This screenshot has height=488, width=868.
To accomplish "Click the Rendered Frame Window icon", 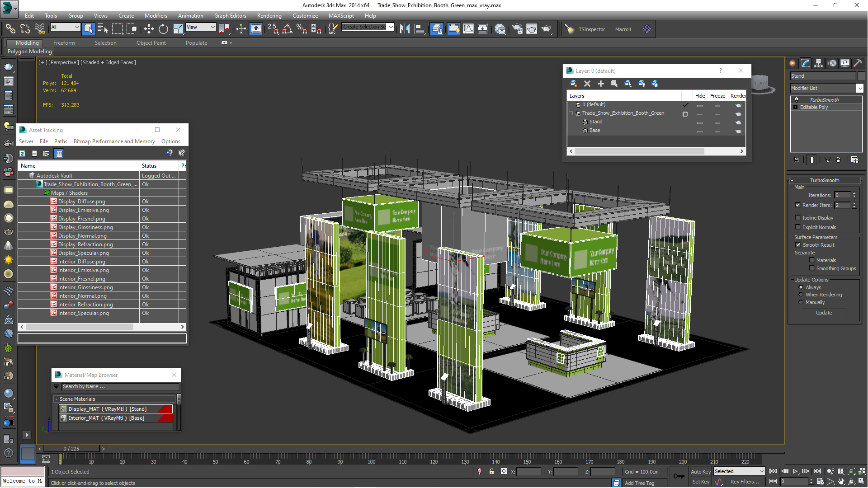I will (x=532, y=29).
